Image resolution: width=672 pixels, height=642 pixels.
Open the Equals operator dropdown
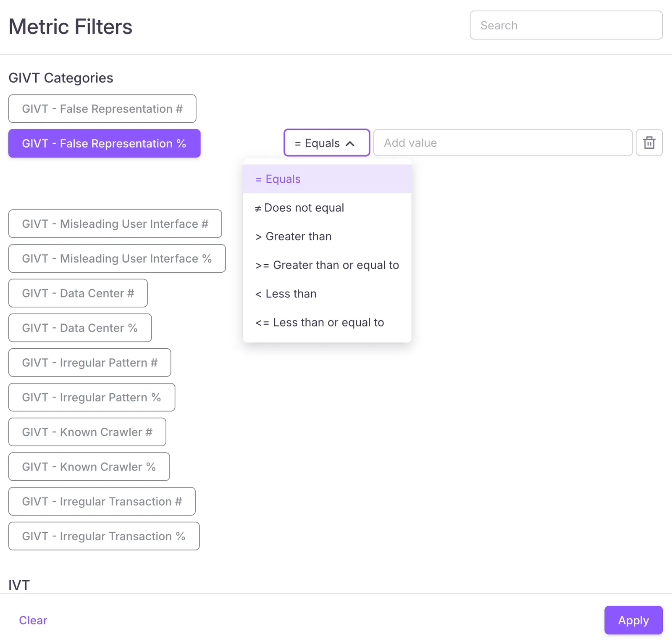click(327, 143)
